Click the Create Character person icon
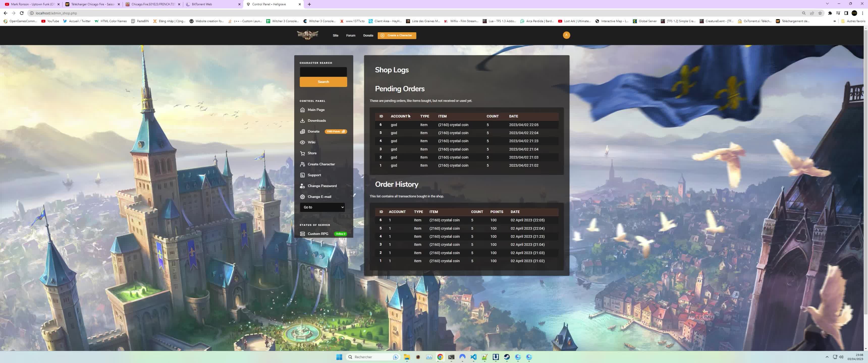The image size is (868, 363). coord(302,164)
